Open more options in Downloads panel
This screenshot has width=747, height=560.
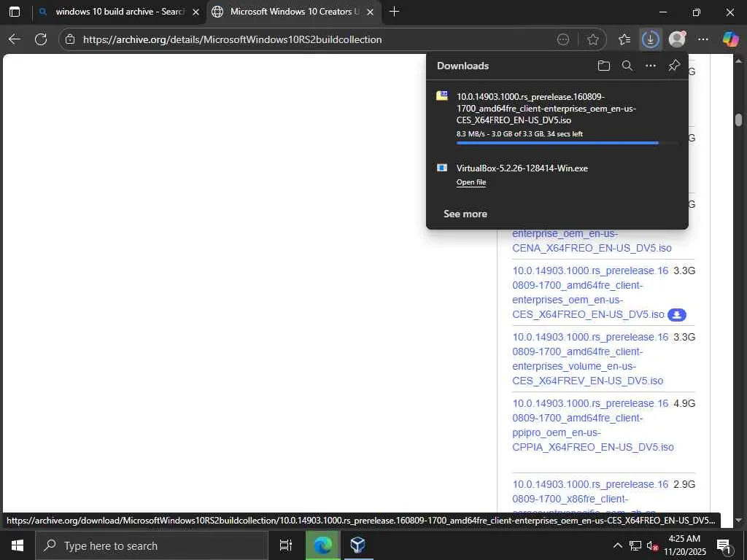click(x=650, y=66)
